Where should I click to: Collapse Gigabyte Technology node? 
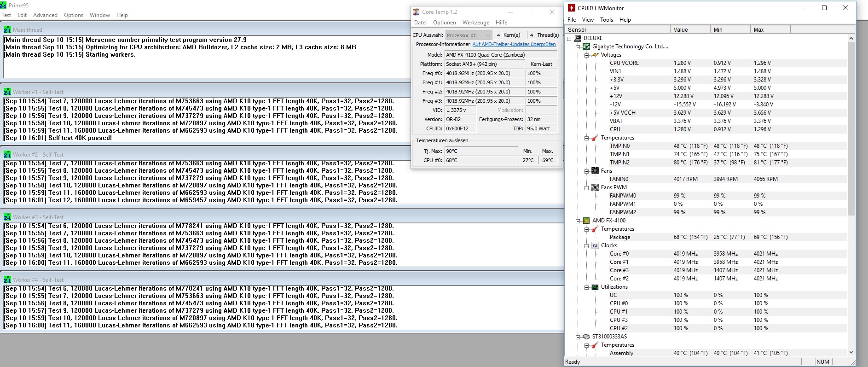coord(578,47)
